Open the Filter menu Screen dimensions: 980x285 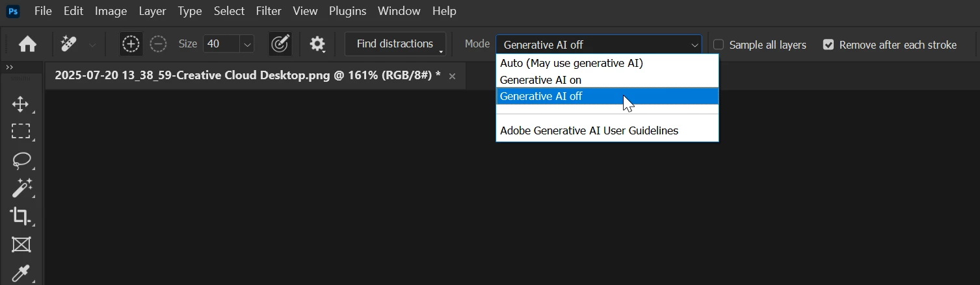(x=269, y=11)
